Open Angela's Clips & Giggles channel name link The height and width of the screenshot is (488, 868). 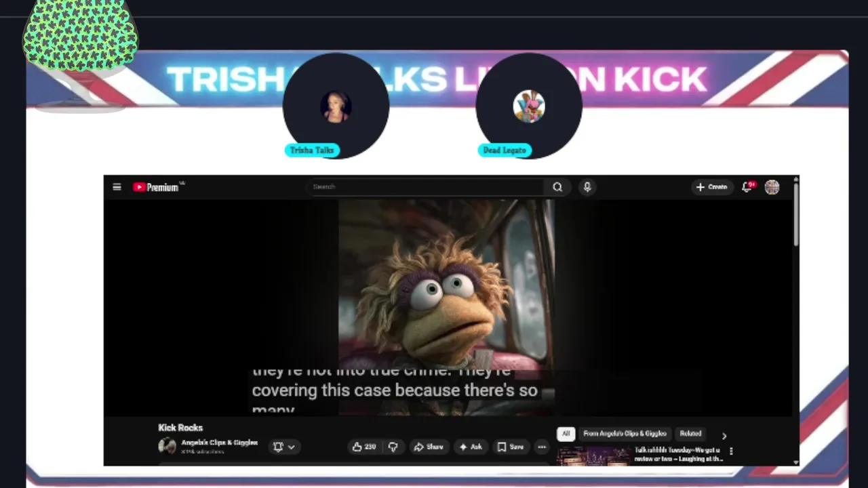click(x=220, y=443)
